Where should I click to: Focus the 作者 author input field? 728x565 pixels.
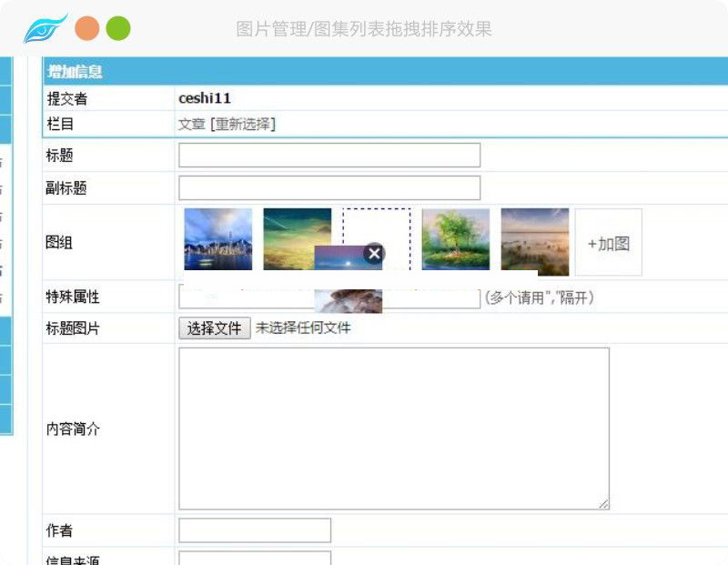click(255, 530)
